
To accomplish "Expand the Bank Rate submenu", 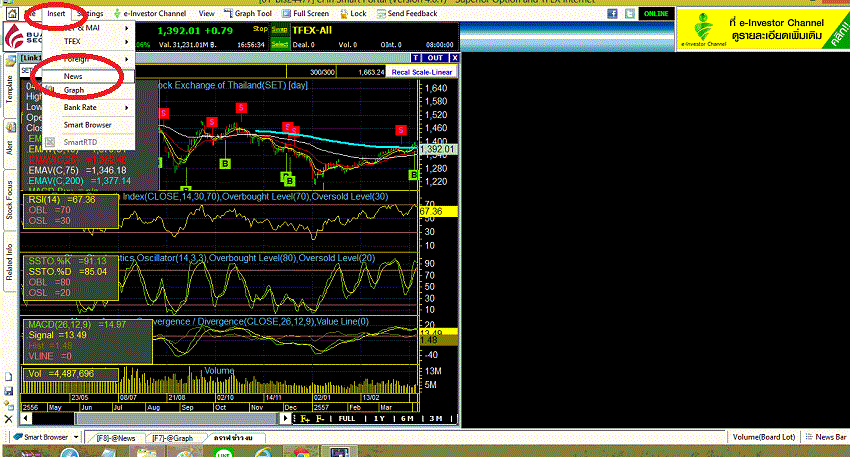I will [x=88, y=107].
